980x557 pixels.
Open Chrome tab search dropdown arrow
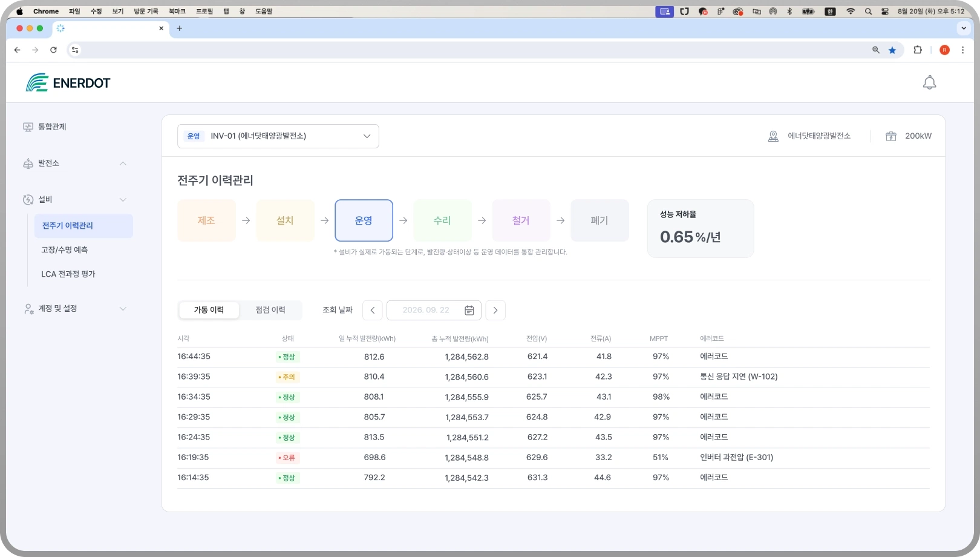[964, 28]
